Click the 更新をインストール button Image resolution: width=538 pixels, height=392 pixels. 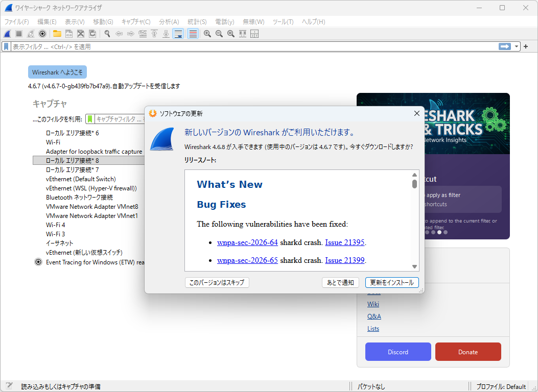392,282
